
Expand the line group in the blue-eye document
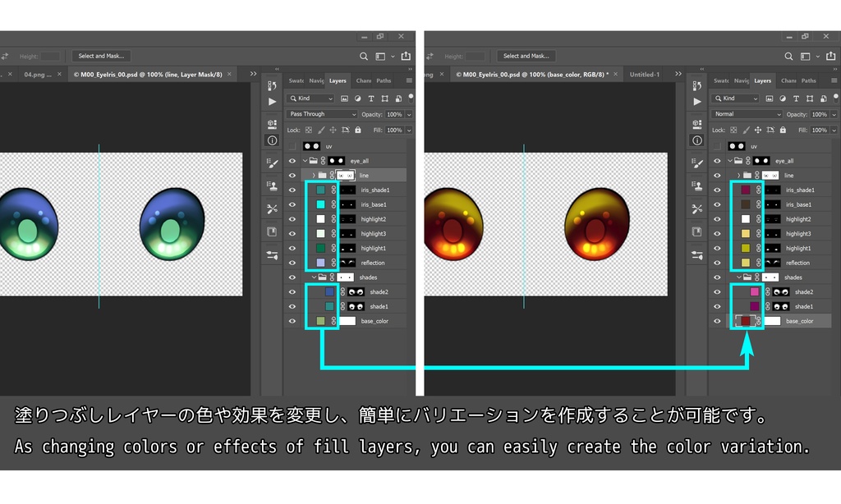(314, 176)
